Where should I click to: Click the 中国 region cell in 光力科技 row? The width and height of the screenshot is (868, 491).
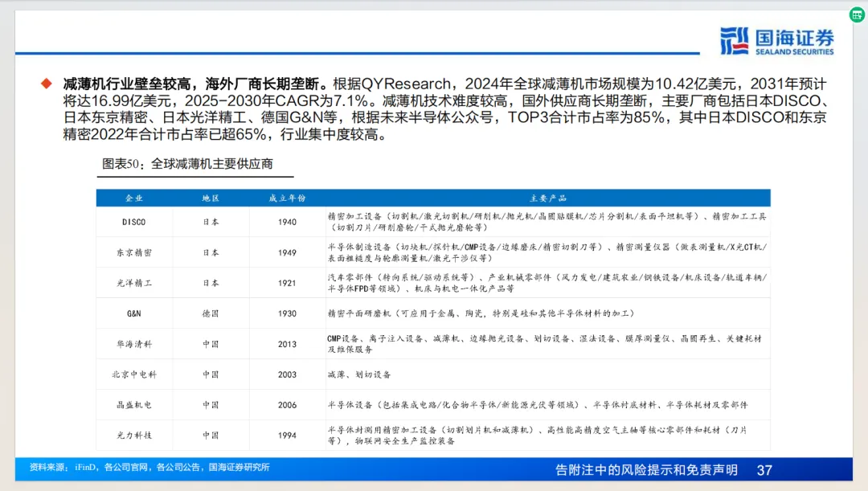(x=211, y=435)
